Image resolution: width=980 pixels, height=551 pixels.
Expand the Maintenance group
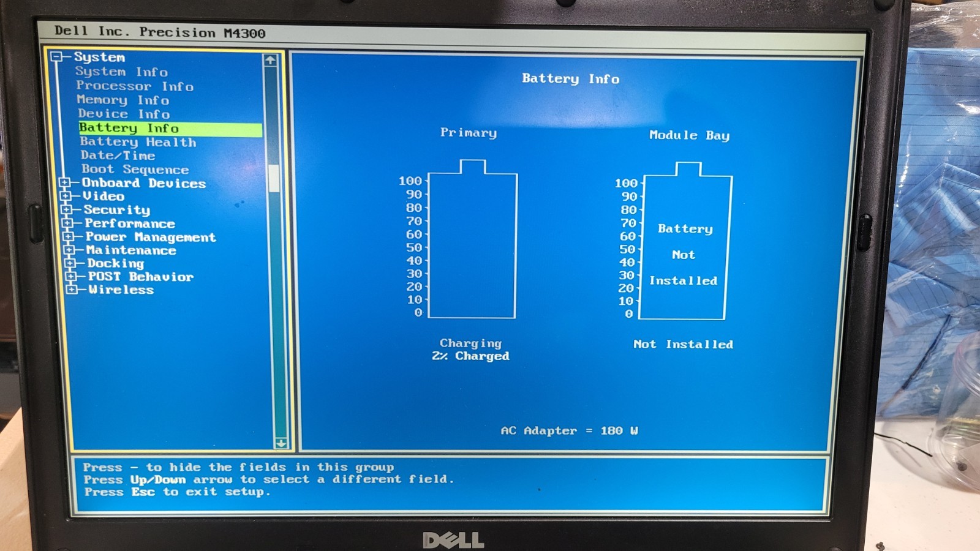[x=69, y=250]
